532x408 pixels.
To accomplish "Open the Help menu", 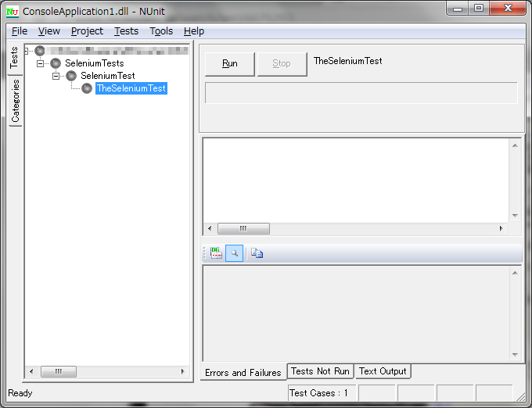I will tap(194, 31).
